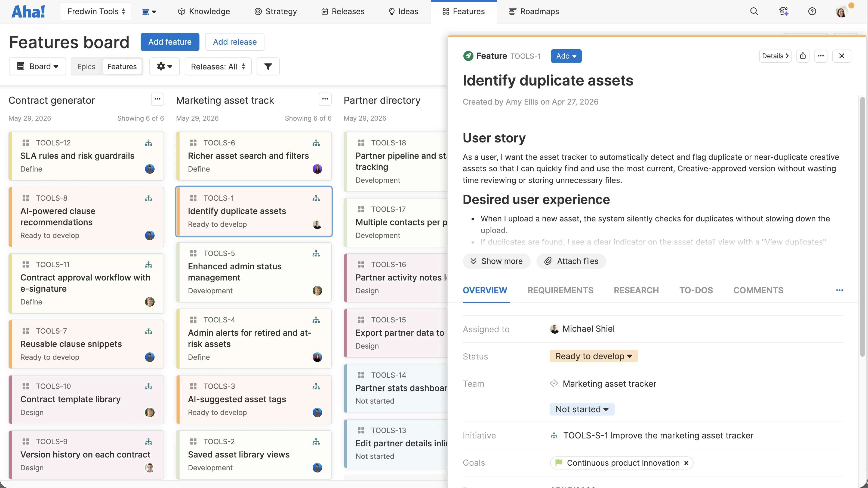Click share icon in feature drawer
The width and height of the screenshot is (868, 488).
[803, 56]
